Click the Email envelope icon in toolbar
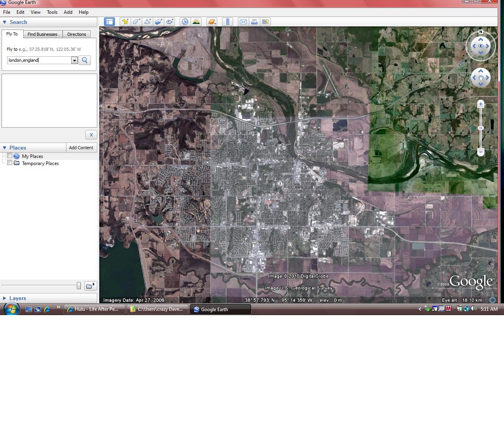This screenshot has width=504, height=421. pos(243,22)
